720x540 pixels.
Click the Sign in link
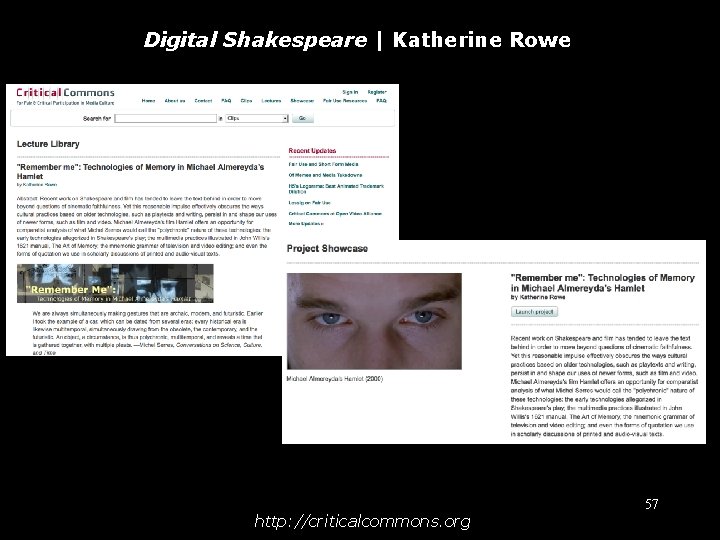pos(350,92)
